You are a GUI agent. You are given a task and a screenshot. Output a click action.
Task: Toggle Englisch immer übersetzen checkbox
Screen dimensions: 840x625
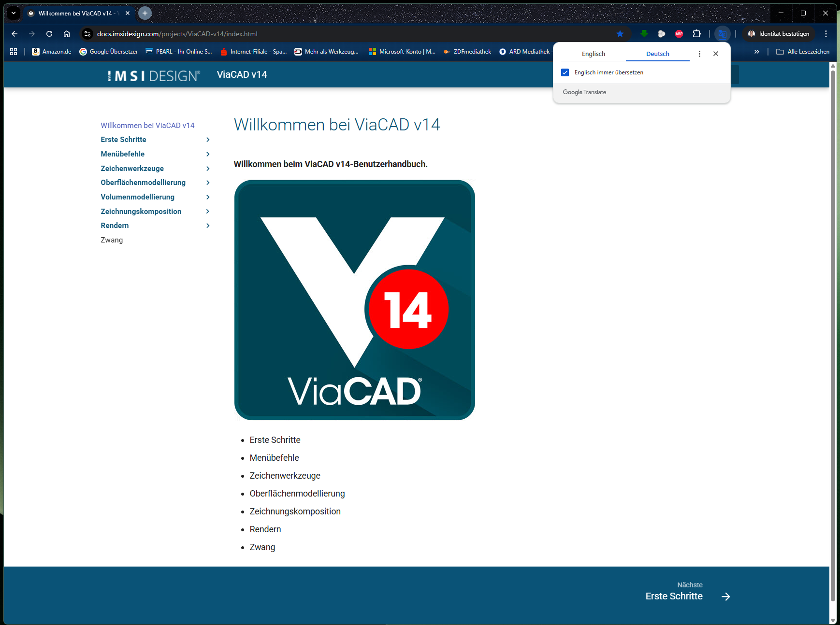565,72
